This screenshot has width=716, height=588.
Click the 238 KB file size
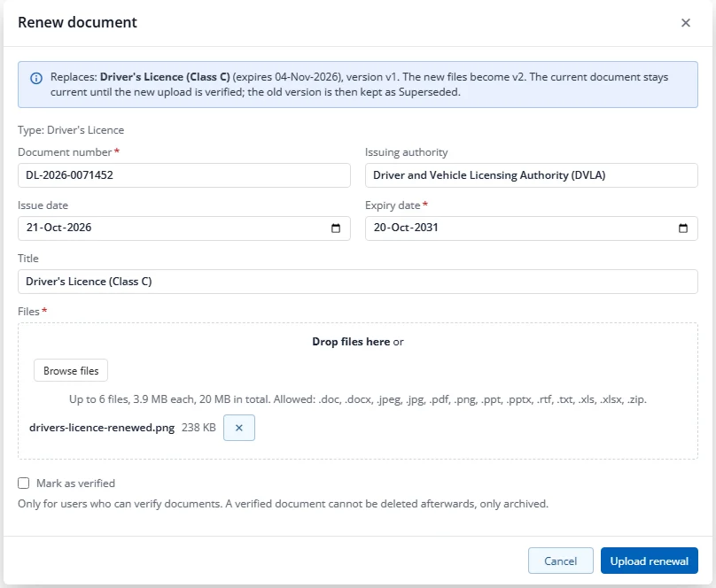(x=198, y=428)
